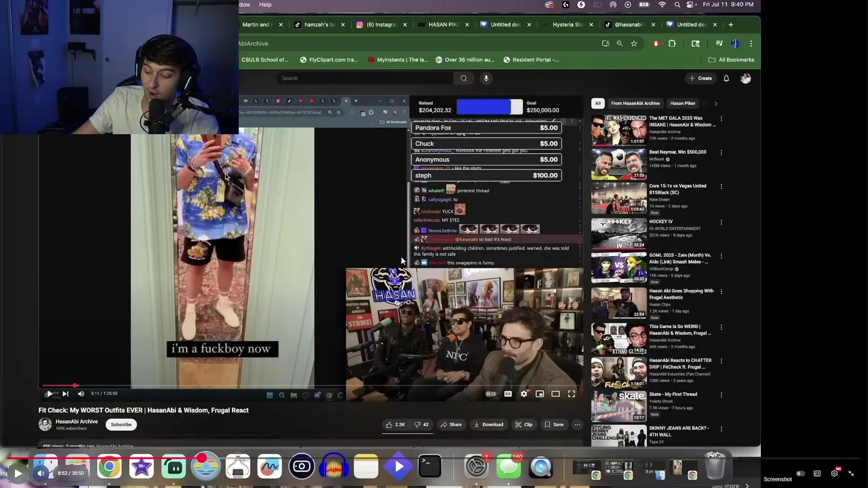Image resolution: width=868 pixels, height=488 pixels.
Task: Open Skate - My First Thread video
Action: [x=619, y=406]
